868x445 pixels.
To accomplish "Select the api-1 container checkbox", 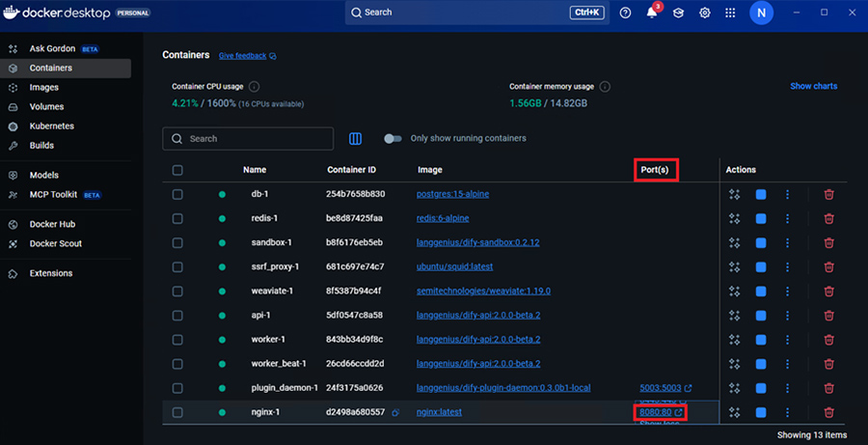I will pos(176,315).
